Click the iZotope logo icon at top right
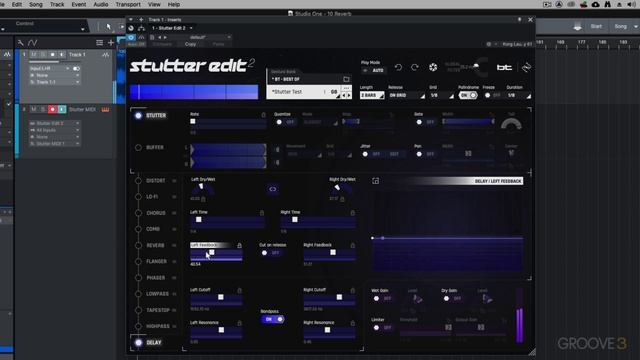The height and width of the screenshot is (360, 640). 526,67
